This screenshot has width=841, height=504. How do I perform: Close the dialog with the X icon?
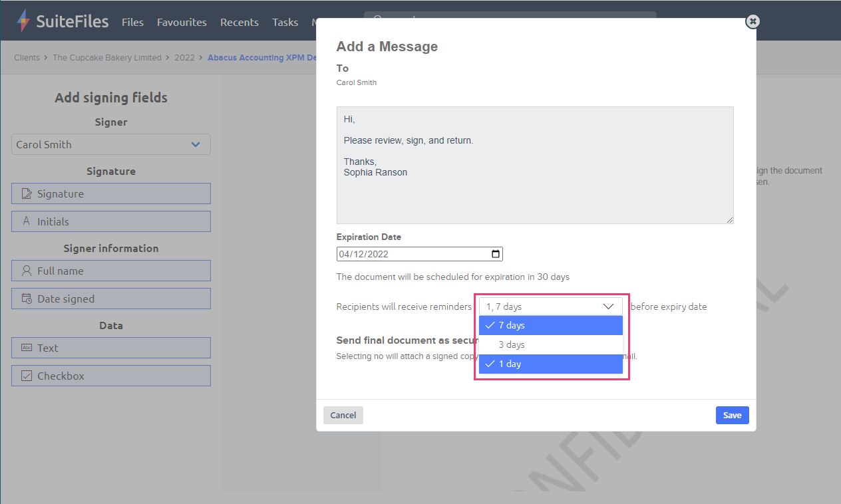click(753, 22)
